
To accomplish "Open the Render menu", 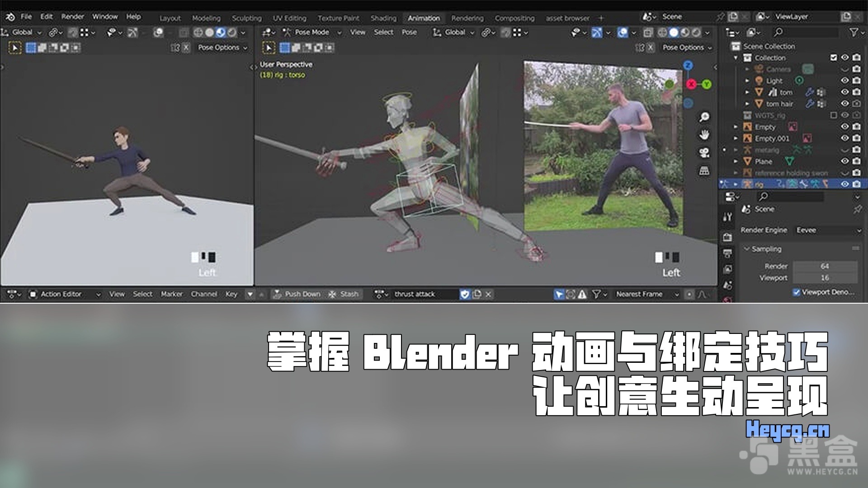I will tap(72, 17).
